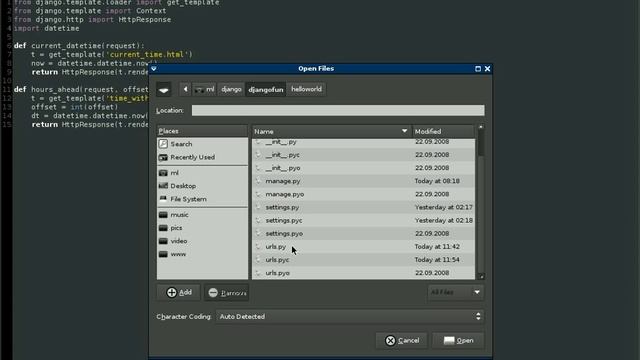Screen dimensions: 640x360
Task: Click 'def current_datetime(request):' in editor
Action: 79,46
